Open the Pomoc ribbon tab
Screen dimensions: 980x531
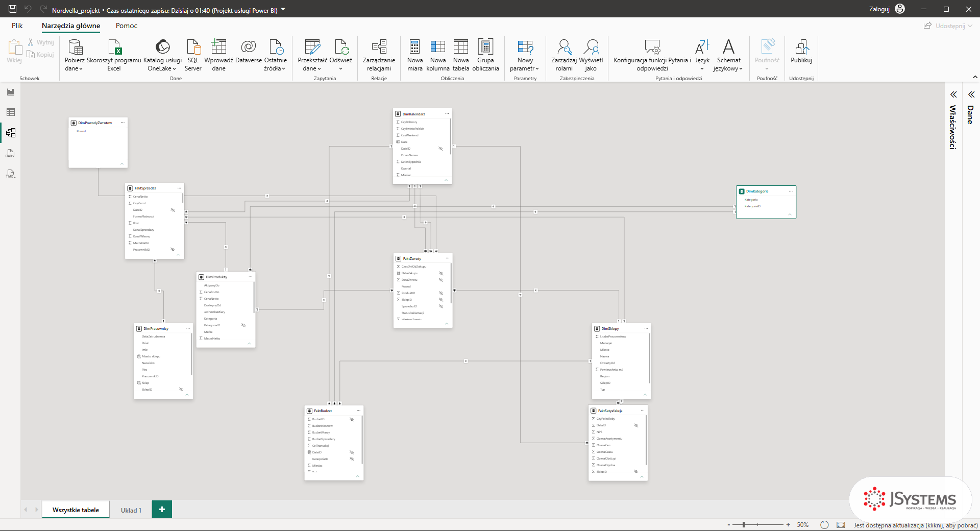click(x=127, y=26)
